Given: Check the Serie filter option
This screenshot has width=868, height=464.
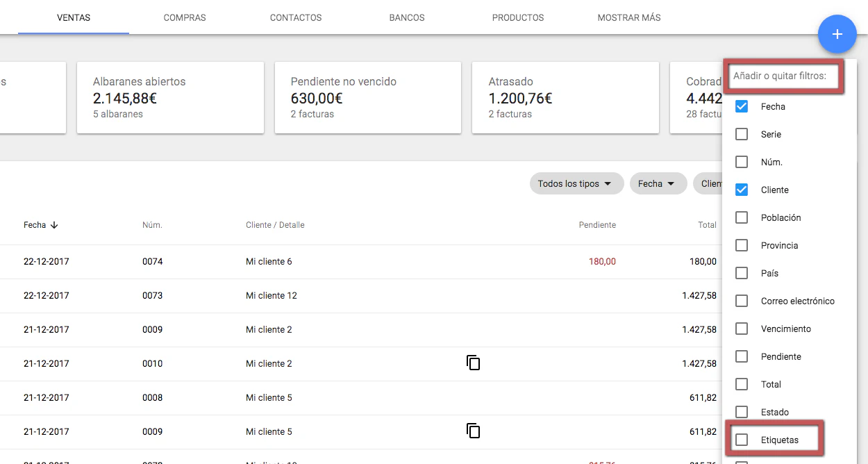Looking at the screenshot, I should point(742,134).
